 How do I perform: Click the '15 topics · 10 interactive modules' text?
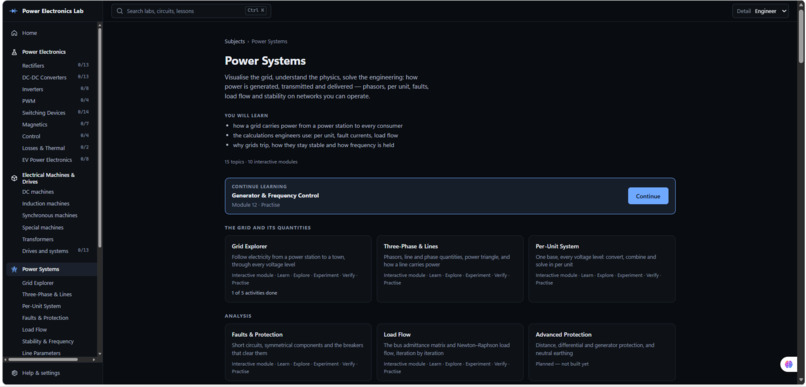pyautogui.click(x=261, y=162)
